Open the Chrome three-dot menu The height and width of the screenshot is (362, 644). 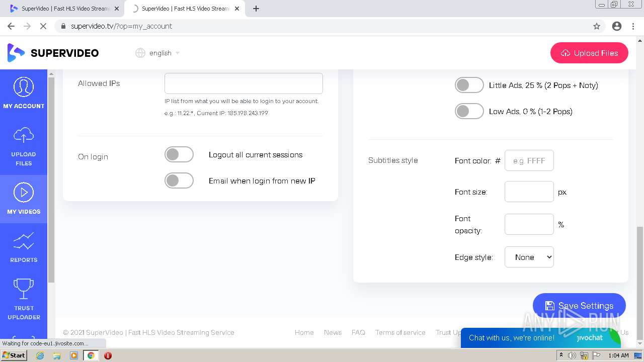coord(633,26)
